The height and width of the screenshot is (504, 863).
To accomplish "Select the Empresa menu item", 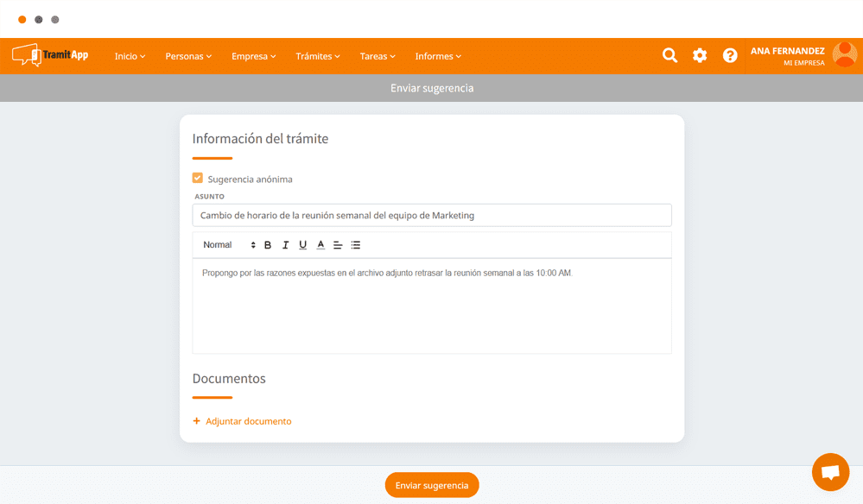I will (x=252, y=56).
